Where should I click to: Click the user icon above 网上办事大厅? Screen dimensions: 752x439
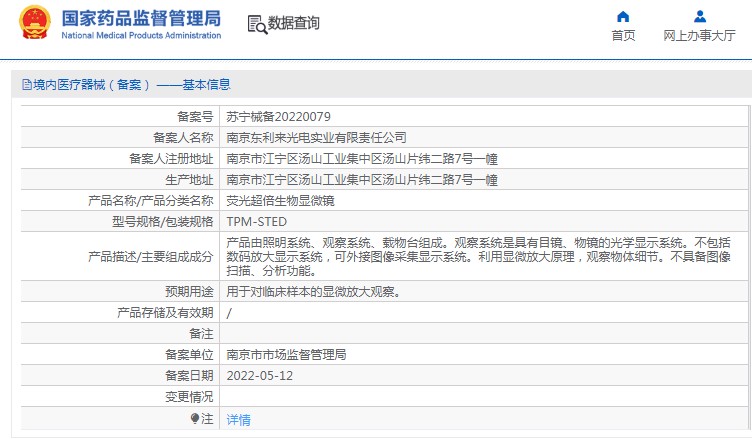tap(700, 17)
